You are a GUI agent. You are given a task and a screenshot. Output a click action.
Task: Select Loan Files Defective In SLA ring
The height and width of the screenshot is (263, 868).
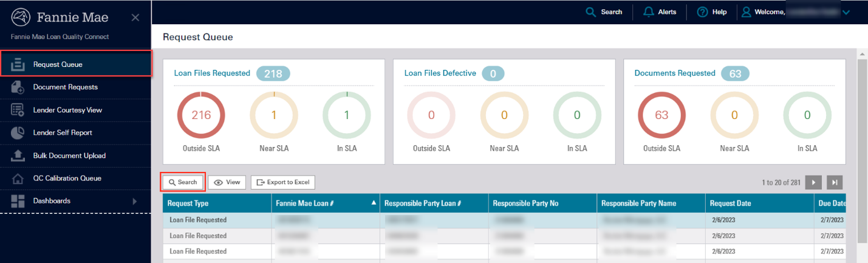coord(577,115)
